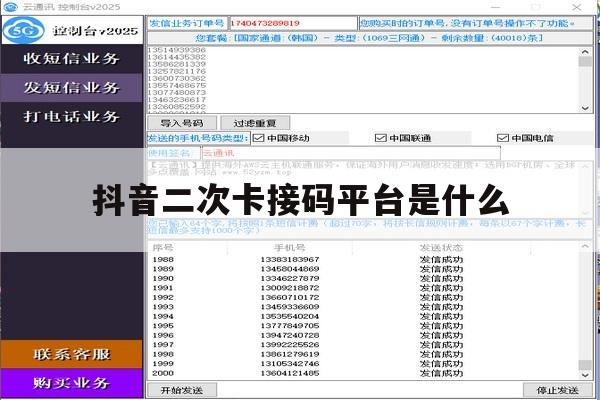Screen dimensions: 600x400
Task: Click the 发送的手机号码类型 label
Action: pos(198,138)
